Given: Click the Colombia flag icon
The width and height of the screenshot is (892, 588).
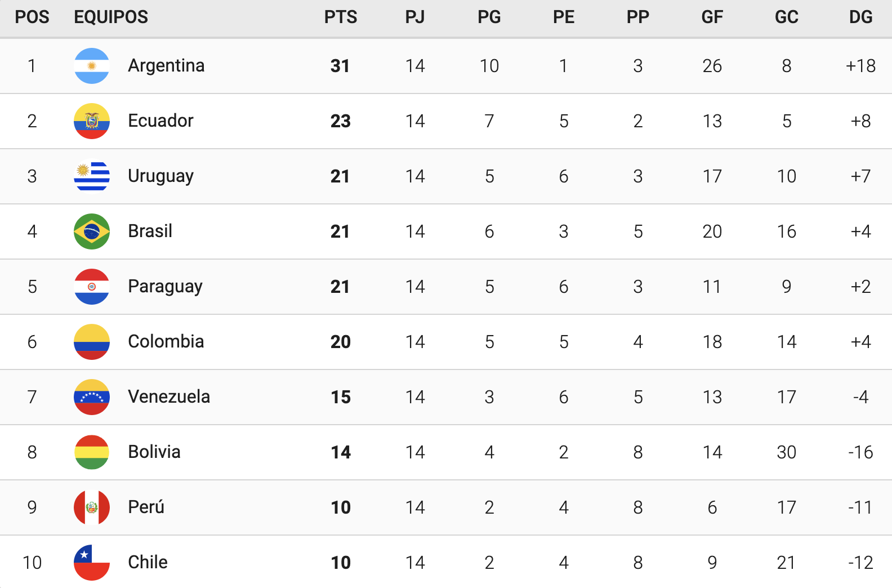Looking at the screenshot, I should [x=92, y=342].
